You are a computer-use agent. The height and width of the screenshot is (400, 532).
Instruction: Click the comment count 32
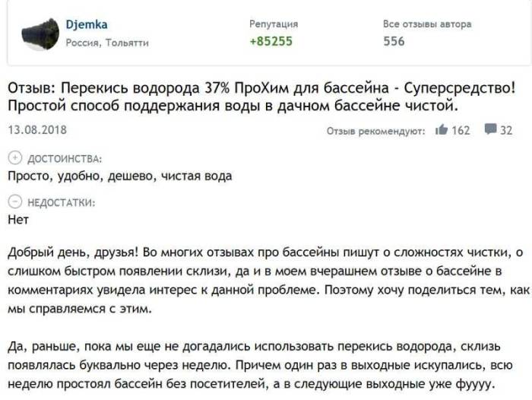[506, 130]
